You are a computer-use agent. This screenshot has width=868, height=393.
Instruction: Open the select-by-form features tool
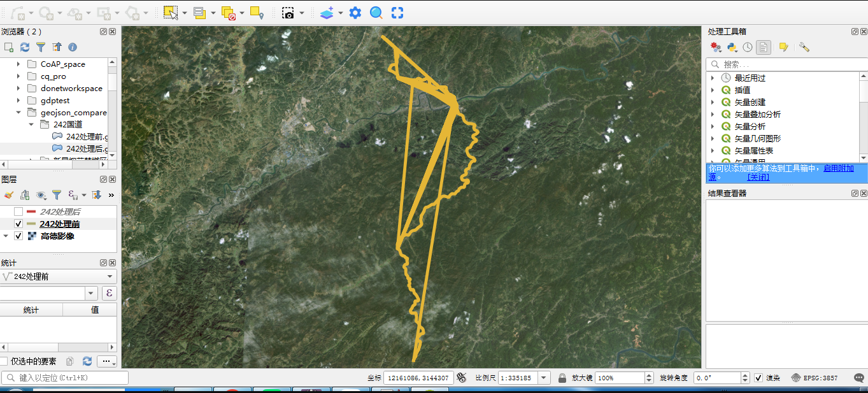point(199,12)
